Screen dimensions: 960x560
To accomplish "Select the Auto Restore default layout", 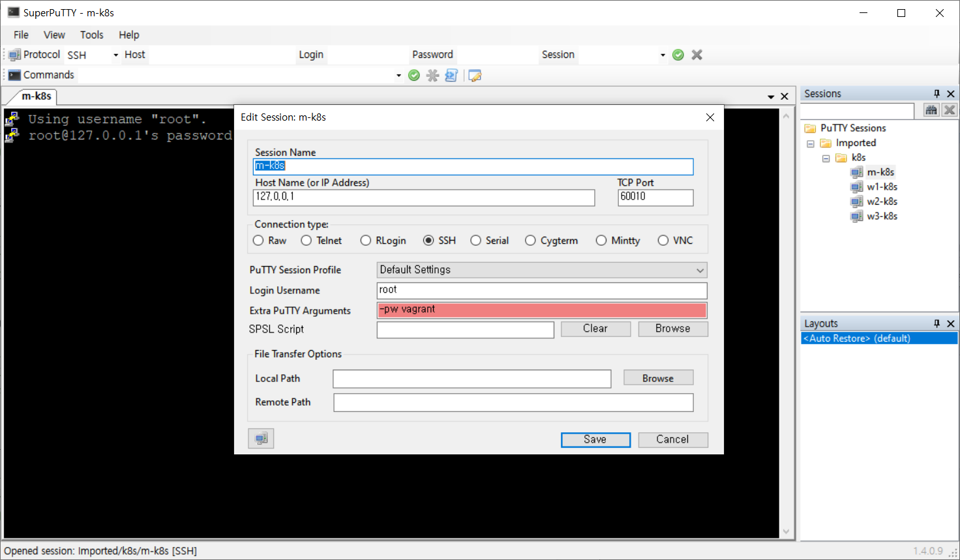I will [x=879, y=338].
